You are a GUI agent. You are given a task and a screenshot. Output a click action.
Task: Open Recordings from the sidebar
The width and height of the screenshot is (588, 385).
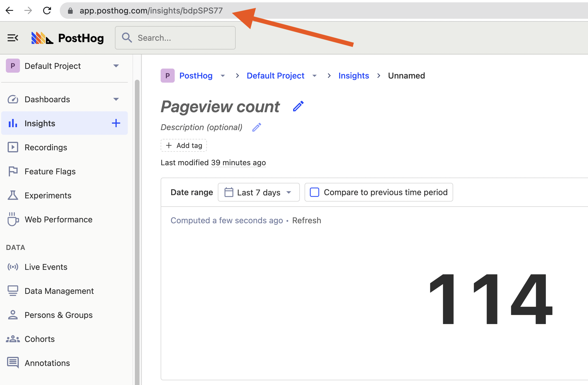pos(46,147)
